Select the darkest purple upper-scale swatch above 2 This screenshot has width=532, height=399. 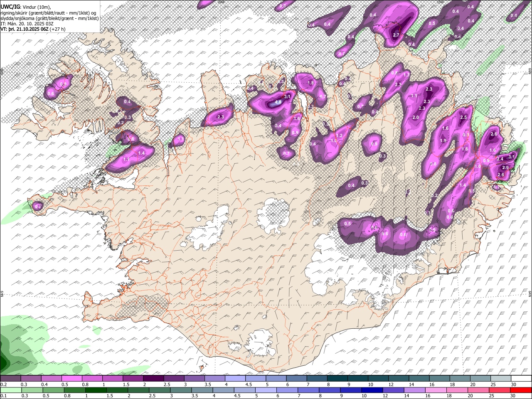pyautogui.click(x=153, y=379)
